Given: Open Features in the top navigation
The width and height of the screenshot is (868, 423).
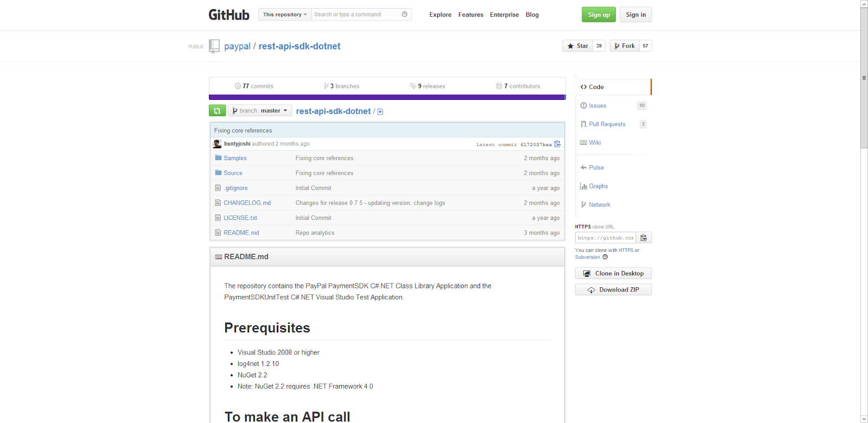Looking at the screenshot, I should [471, 15].
